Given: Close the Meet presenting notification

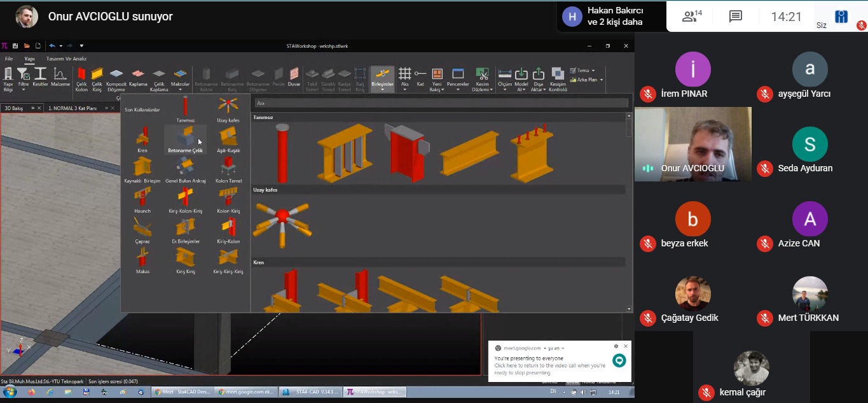Looking at the screenshot, I should coord(626,346).
